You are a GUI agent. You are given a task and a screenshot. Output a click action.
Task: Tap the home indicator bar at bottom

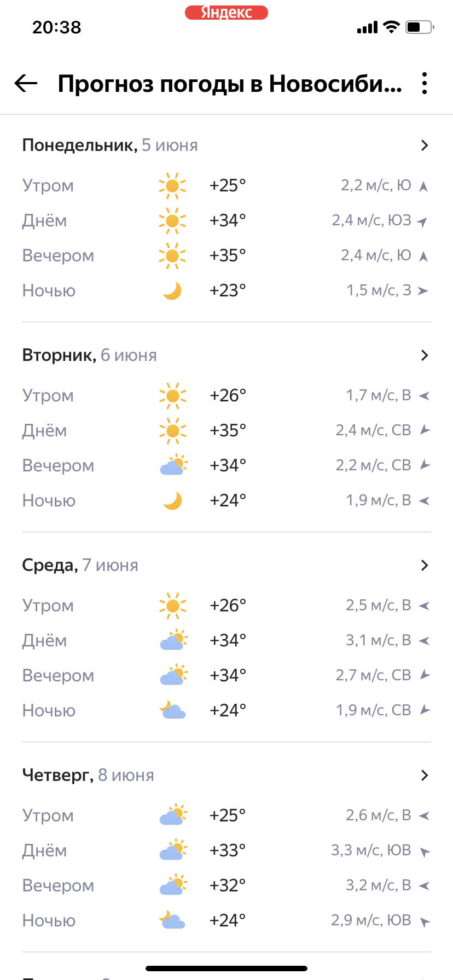pos(226,969)
